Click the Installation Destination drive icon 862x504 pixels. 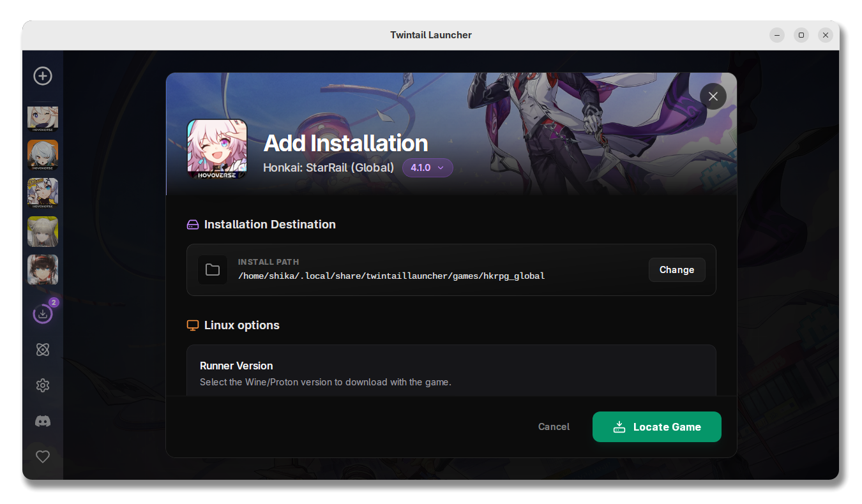click(193, 225)
